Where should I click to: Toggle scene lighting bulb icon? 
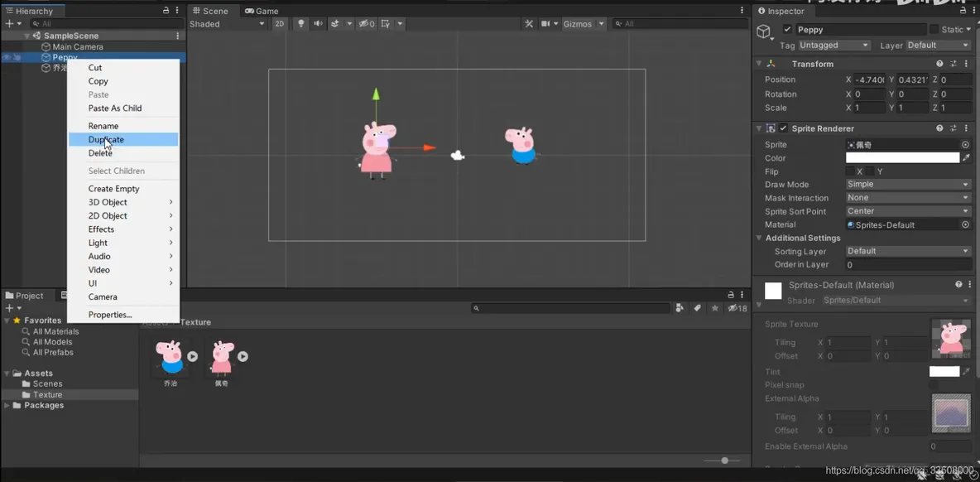tap(301, 24)
